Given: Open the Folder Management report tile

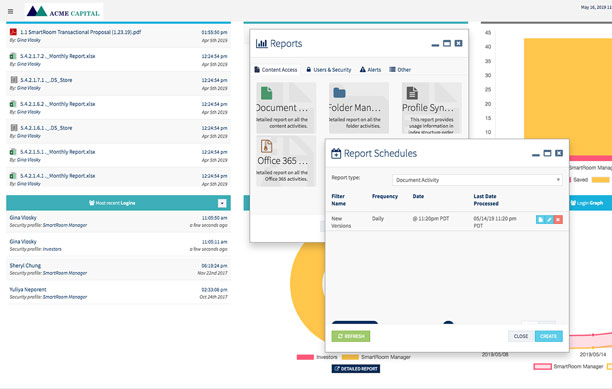Looking at the screenshot, I should [359, 107].
